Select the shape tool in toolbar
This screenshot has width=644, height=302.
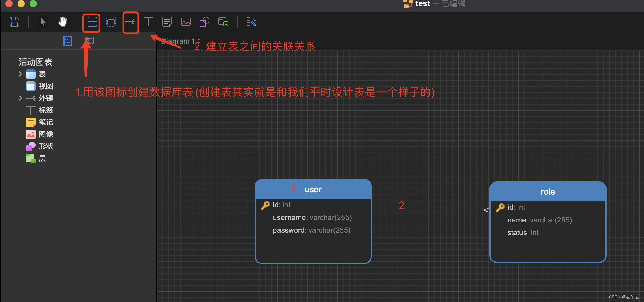[204, 22]
